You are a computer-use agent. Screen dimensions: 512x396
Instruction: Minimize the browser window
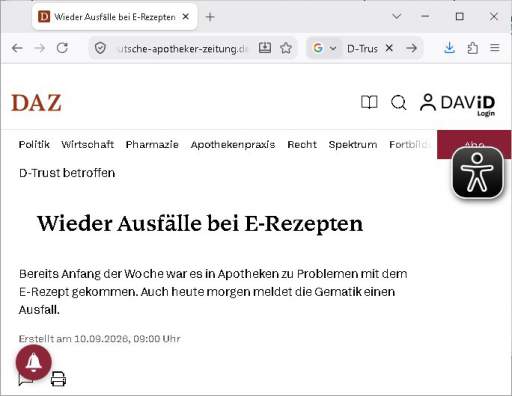(x=425, y=16)
